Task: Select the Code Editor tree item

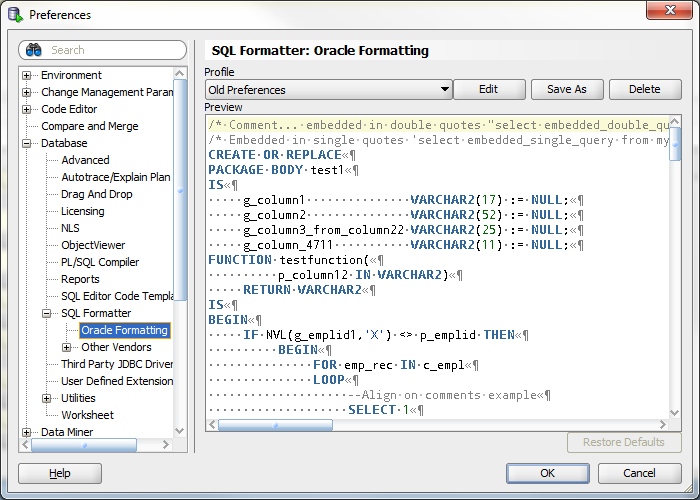Action: tap(69, 109)
